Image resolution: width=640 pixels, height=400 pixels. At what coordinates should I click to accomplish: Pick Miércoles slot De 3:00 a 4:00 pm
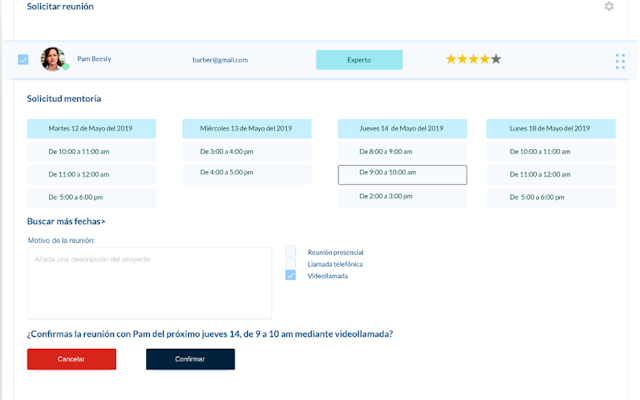(247, 151)
